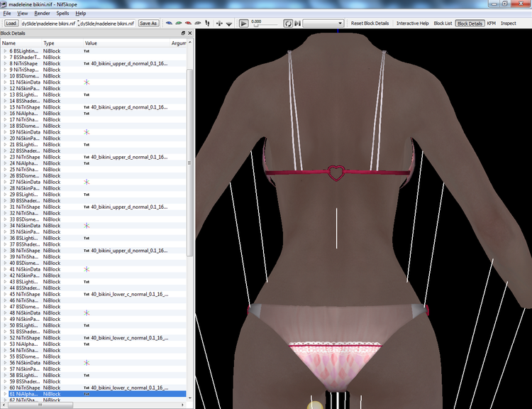Click the transform icon in row 11 NiSkinData
Image resolution: width=532 pixels, height=409 pixels.
[87, 82]
